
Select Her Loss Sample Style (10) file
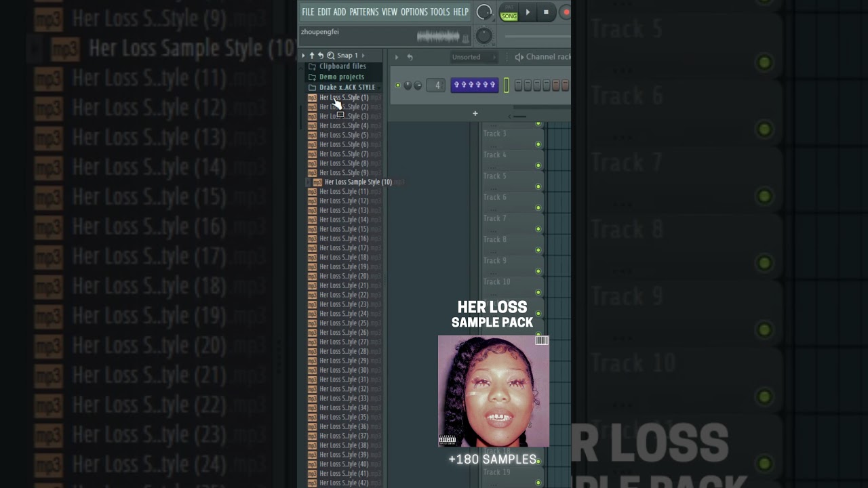[x=358, y=182]
